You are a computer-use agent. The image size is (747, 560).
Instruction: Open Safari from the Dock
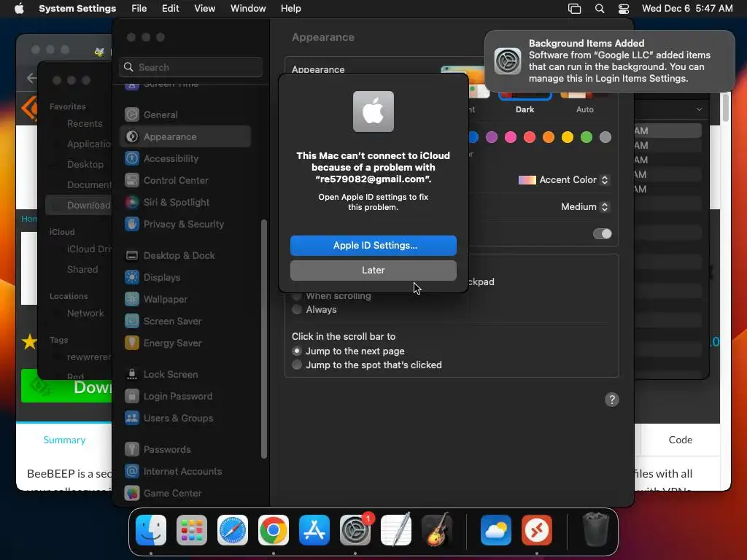[233, 530]
